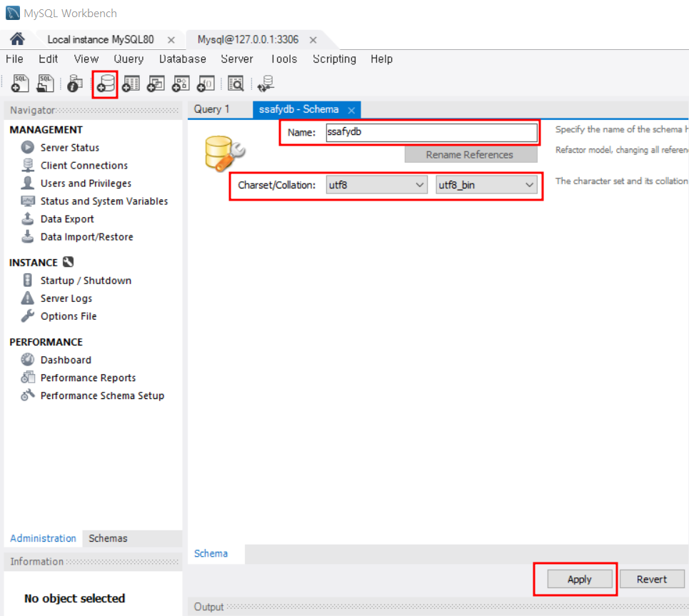This screenshot has height=616, width=689.
Task: Open the Dashboard entry
Action: (66, 360)
